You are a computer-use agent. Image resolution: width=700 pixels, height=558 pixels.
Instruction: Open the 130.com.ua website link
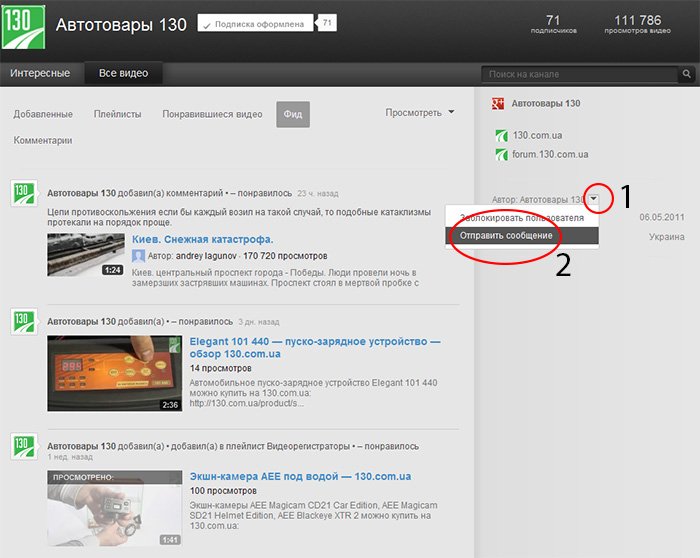coord(537,135)
